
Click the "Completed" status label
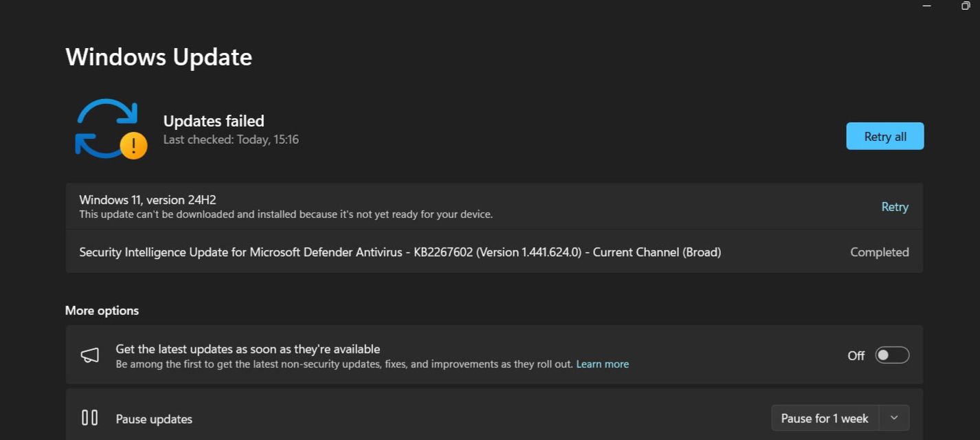pos(880,252)
